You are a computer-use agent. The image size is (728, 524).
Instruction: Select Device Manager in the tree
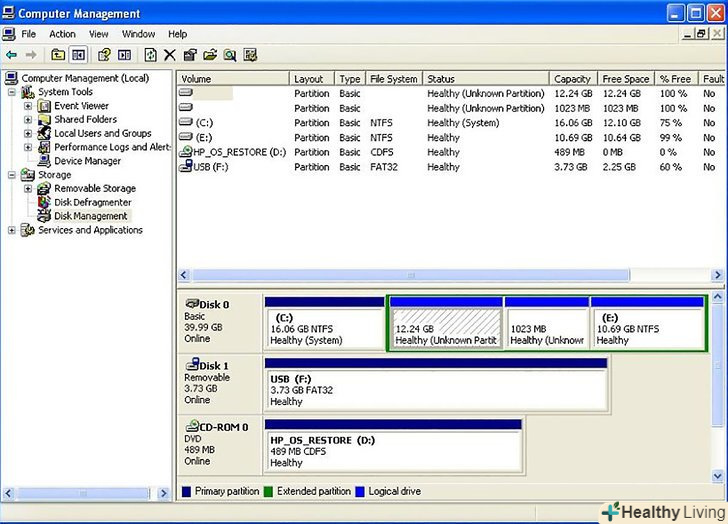(87, 161)
